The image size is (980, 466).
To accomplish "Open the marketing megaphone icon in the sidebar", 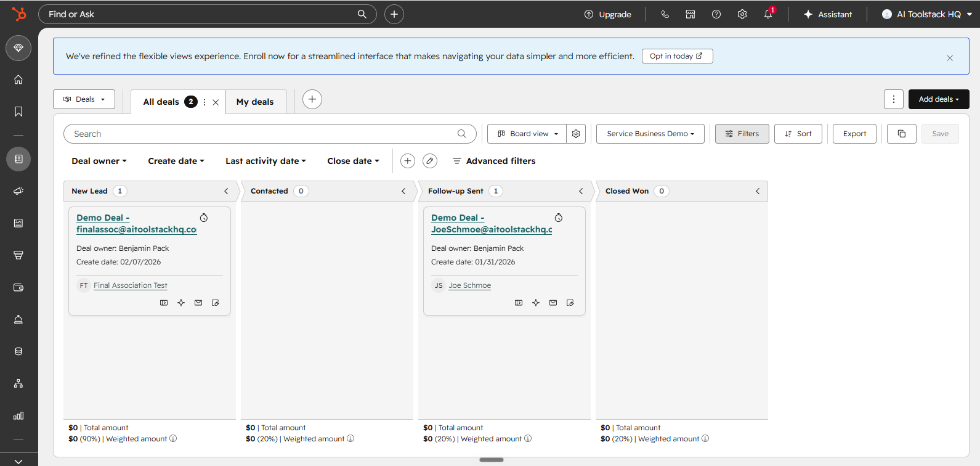I will click(x=18, y=191).
